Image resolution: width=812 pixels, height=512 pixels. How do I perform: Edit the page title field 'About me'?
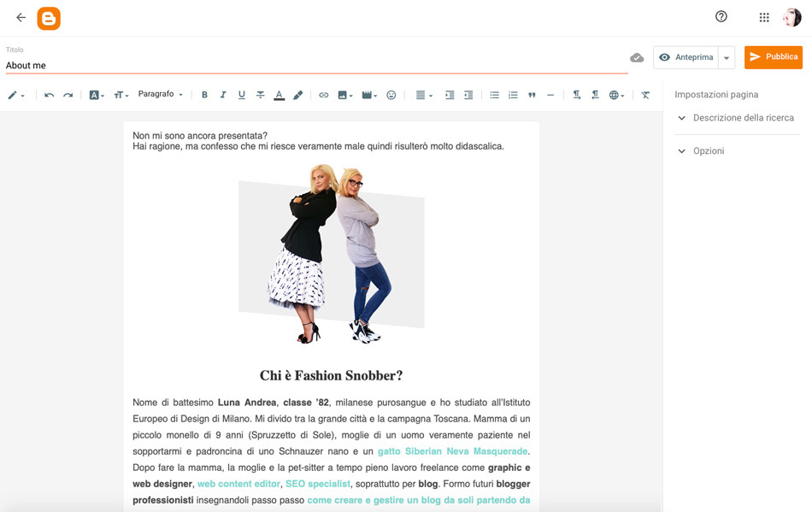(x=316, y=65)
